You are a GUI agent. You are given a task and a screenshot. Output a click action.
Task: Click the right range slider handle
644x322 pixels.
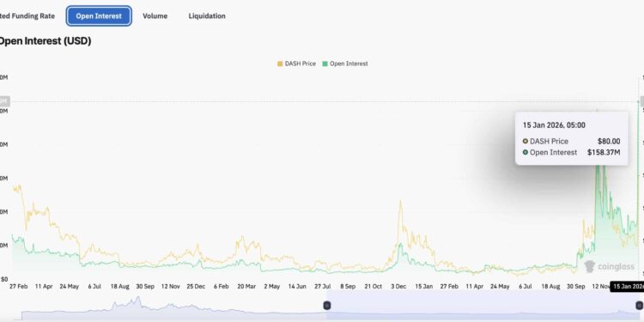[x=639, y=305]
